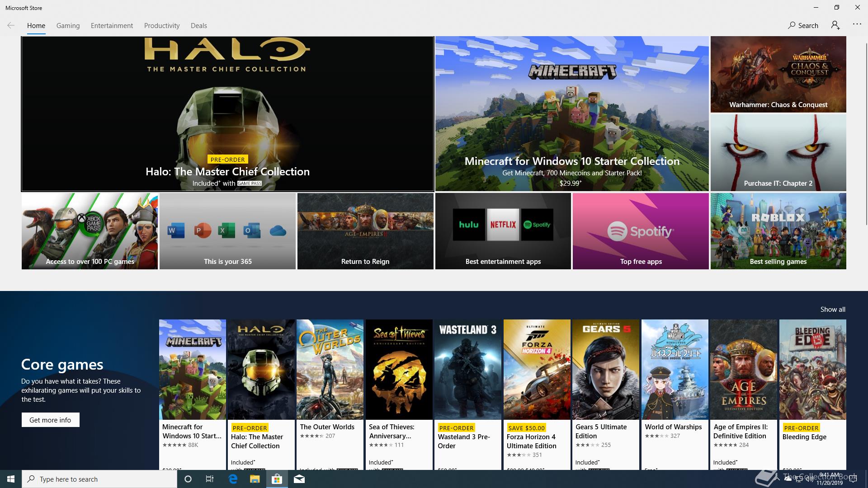Open the Search magnifier in Store

tap(803, 25)
